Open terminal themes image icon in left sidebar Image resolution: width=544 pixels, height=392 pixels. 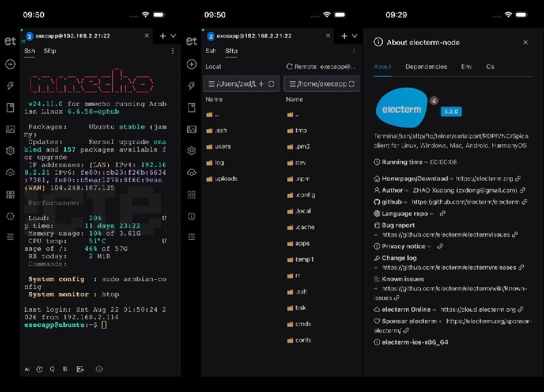pyautogui.click(x=10, y=129)
